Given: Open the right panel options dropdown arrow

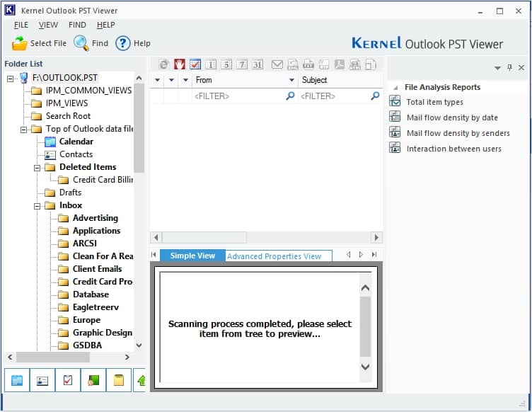Looking at the screenshot, I should tap(497, 68).
